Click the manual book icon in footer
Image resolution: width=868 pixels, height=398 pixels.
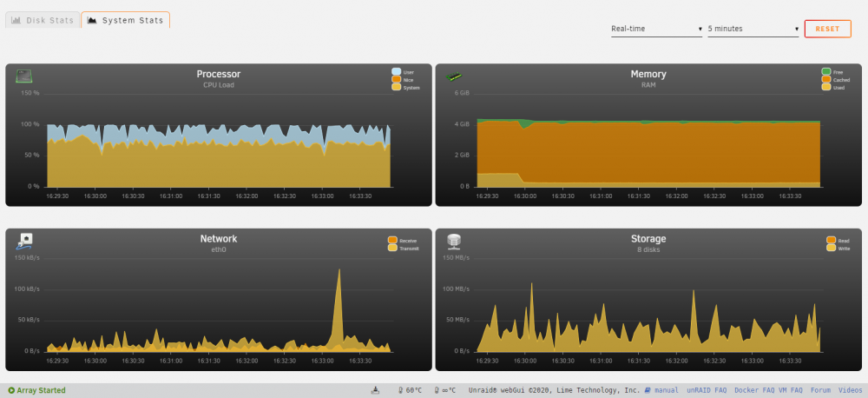point(648,390)
